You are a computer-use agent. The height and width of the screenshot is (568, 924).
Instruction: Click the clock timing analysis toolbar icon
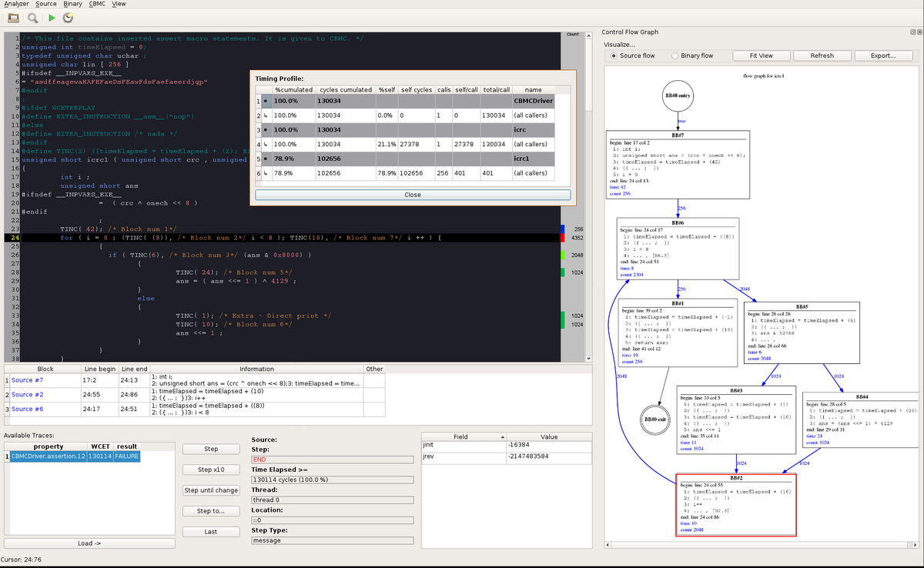click(69, 17)
